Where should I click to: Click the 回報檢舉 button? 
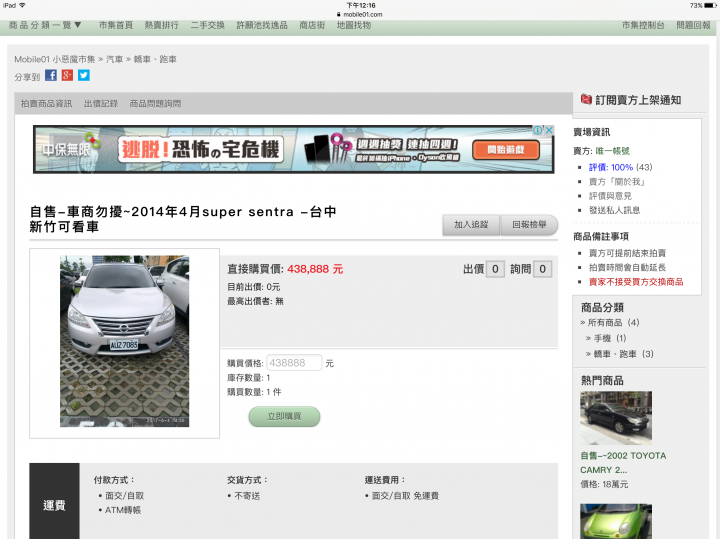(529, 225)
